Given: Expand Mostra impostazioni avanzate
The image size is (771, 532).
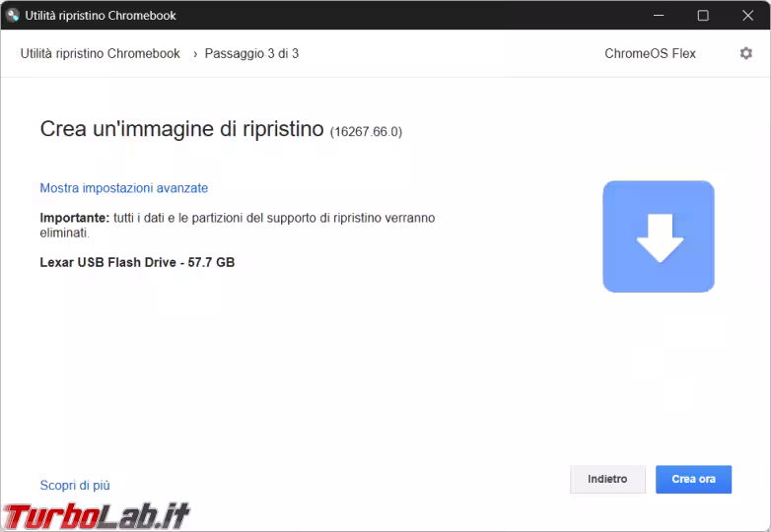Looking at the screenshot, I should point(123,188).
